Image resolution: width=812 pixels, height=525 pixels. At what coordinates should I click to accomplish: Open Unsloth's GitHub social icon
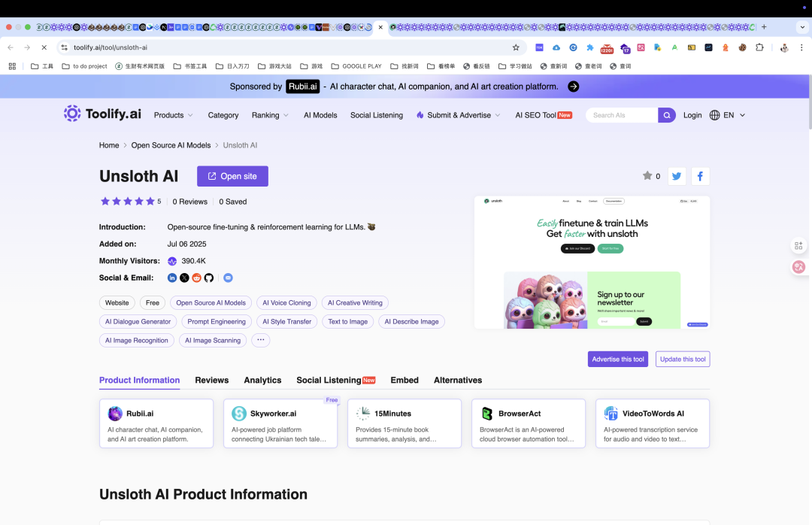(x=209, y=278)
